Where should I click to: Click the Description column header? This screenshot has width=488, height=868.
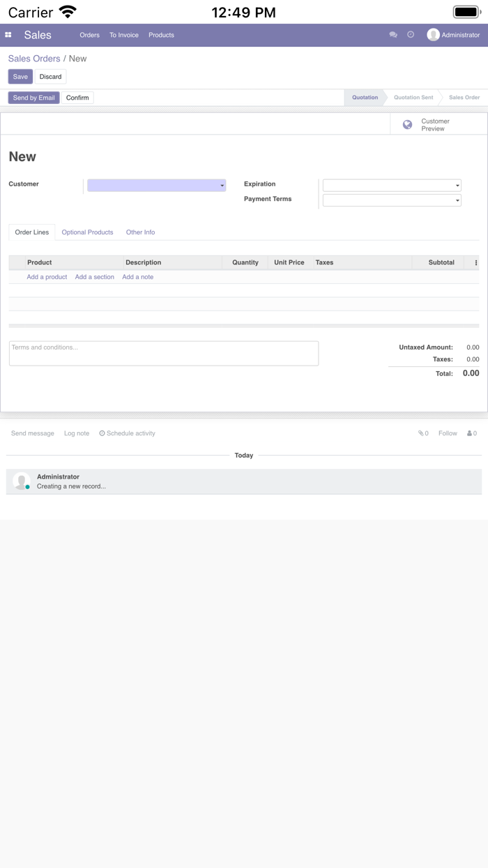[173, 262]
